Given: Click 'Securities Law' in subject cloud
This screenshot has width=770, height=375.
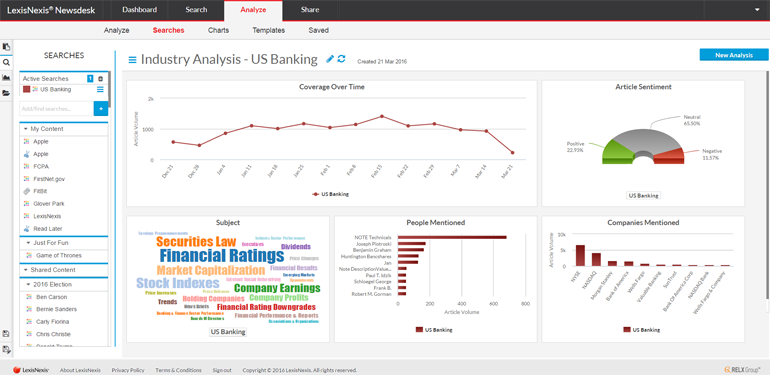Looking at the screenshot, I should click(x=196, y=241).
